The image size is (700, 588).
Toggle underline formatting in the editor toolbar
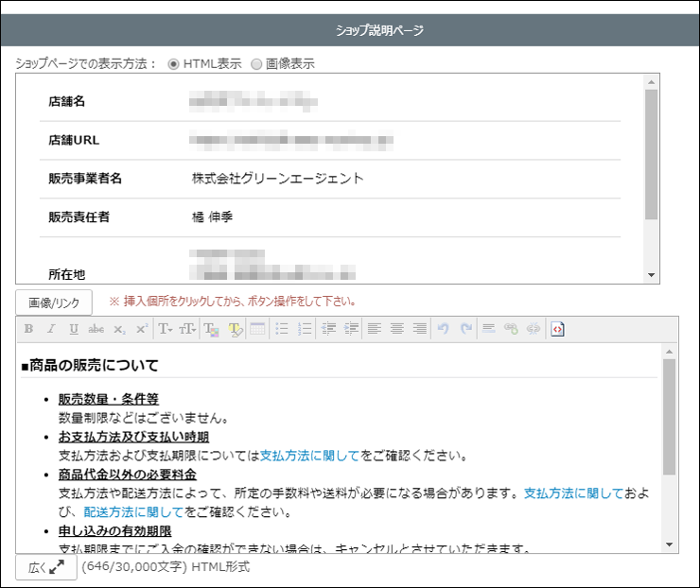click(x=74, y=329)
